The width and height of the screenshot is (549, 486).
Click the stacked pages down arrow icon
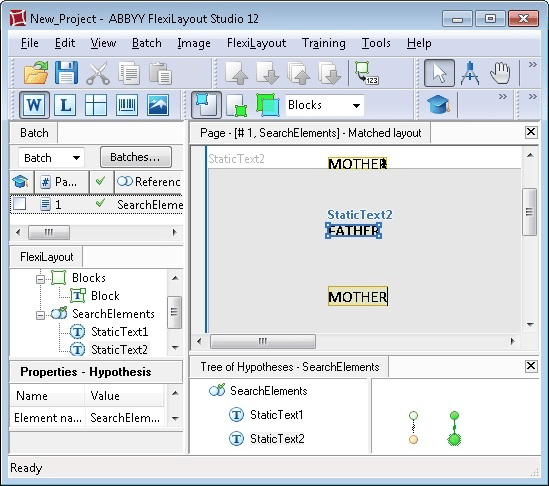pyautogui.click(x=329, y=73)
